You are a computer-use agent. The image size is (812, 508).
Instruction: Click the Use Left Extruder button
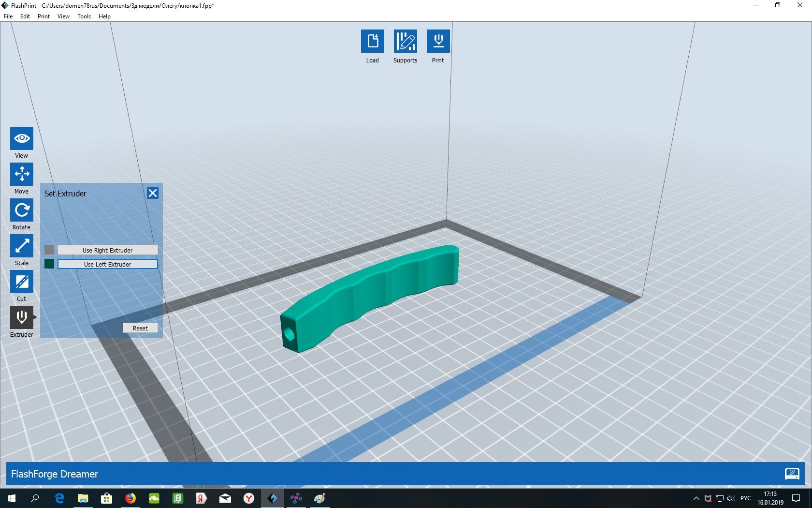tap(107, 264)
